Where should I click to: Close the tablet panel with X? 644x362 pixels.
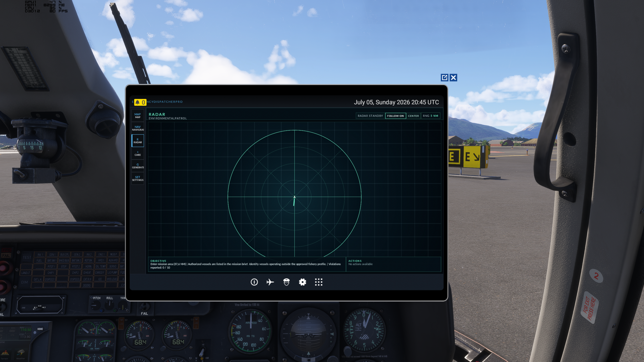tap(453, 77)
